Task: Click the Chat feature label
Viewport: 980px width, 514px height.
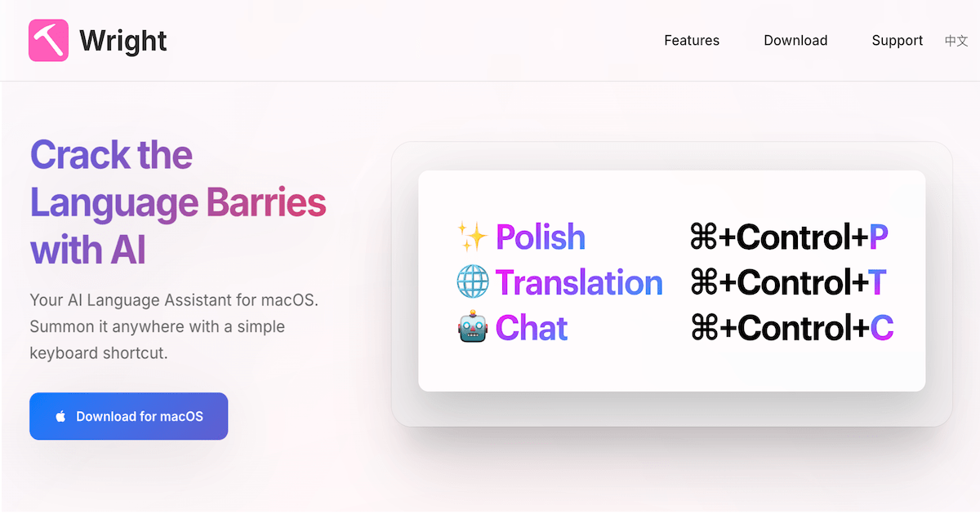Action: tap(531, 327)
